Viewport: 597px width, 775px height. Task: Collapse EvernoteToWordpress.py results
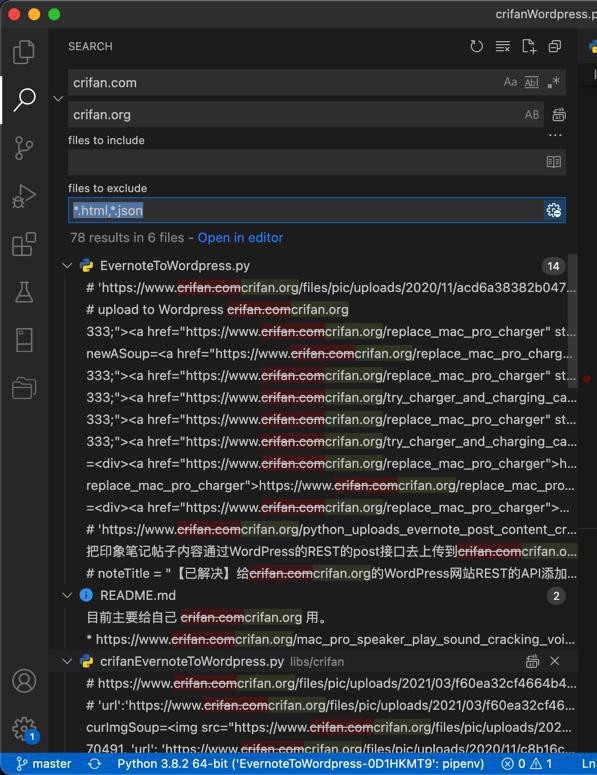click(x=67, y=266)
